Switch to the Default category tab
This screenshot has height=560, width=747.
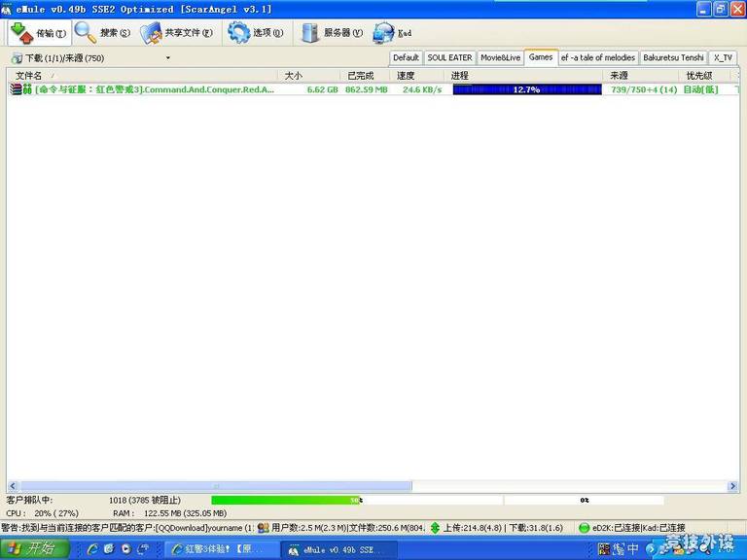[406, 57]
